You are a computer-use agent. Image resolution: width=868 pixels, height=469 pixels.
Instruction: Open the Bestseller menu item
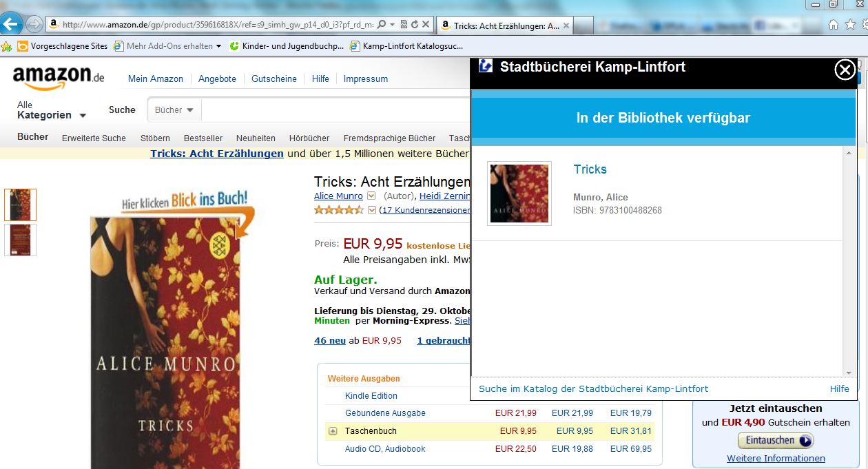[x=203, y=138]
